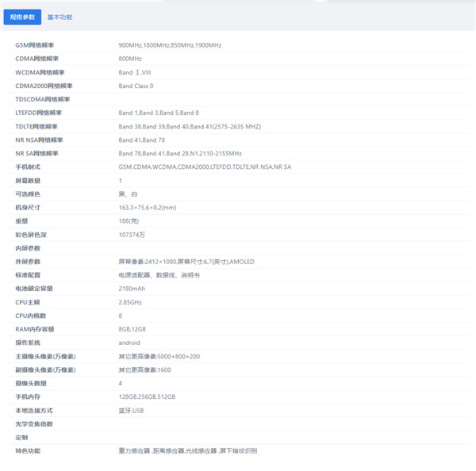The height and width of the screenshot is (471, 476).
Task: Click the 可选颜色 value 黑、白
Action: [x=127, y=194]
